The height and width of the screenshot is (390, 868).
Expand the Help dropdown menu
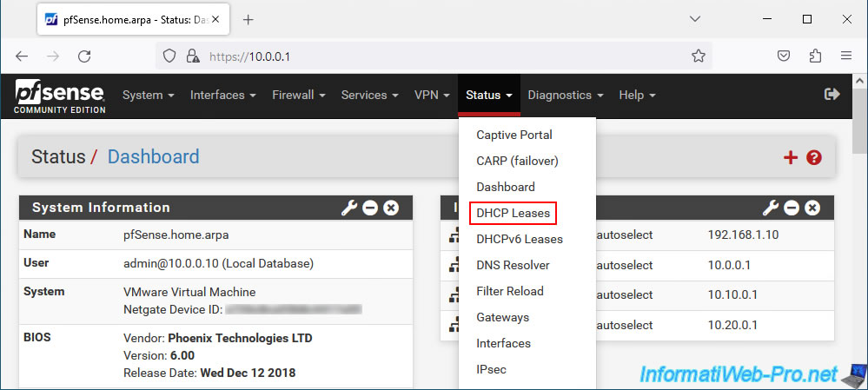click(637, 96)
